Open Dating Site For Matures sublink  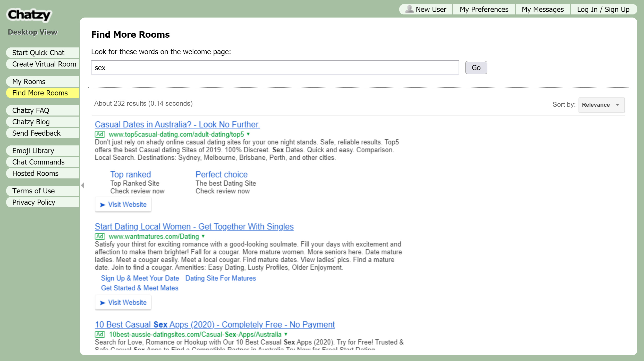pos(221,278)
